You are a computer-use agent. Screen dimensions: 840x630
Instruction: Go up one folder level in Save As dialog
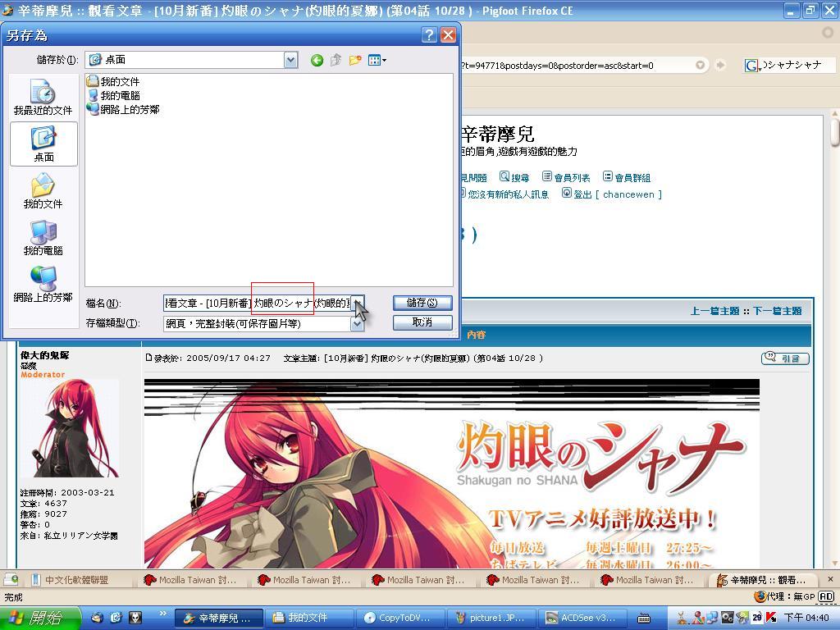(336, 60)
